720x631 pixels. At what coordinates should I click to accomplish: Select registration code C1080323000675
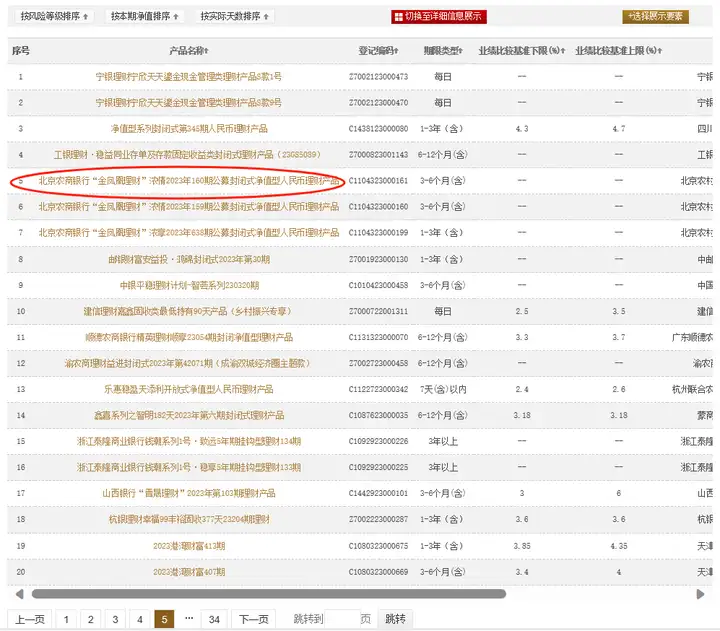coord(378,546)
